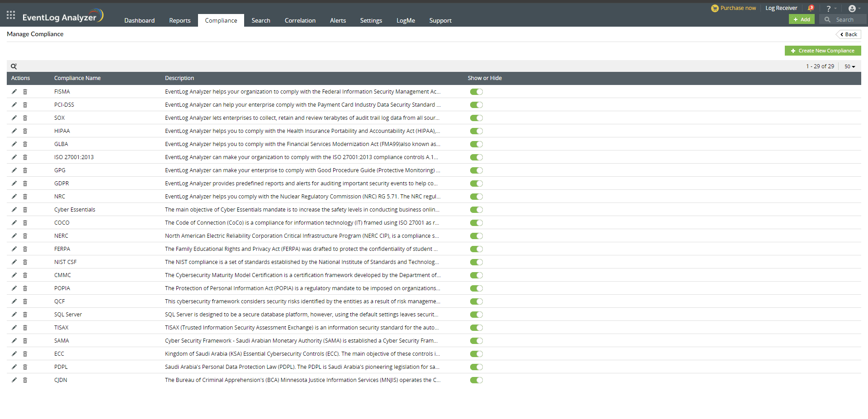Toggle the QCF visibility switch
868x419 pixels.
tap(476, 301)
